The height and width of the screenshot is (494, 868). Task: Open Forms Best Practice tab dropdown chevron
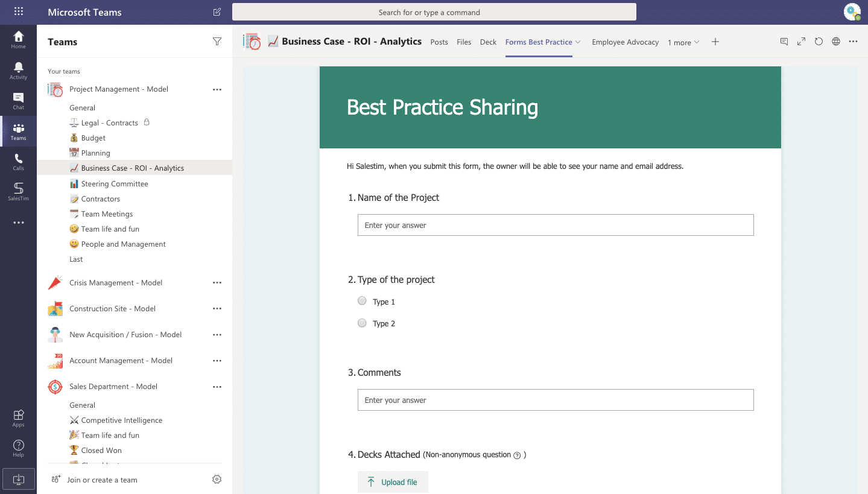coord(578,42)
